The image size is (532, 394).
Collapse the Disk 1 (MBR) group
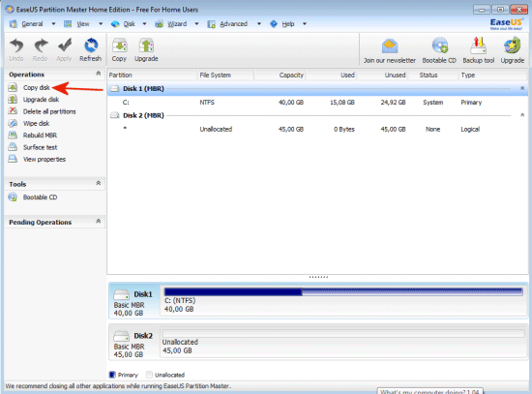pyautogui.click(x=522, y=88)
